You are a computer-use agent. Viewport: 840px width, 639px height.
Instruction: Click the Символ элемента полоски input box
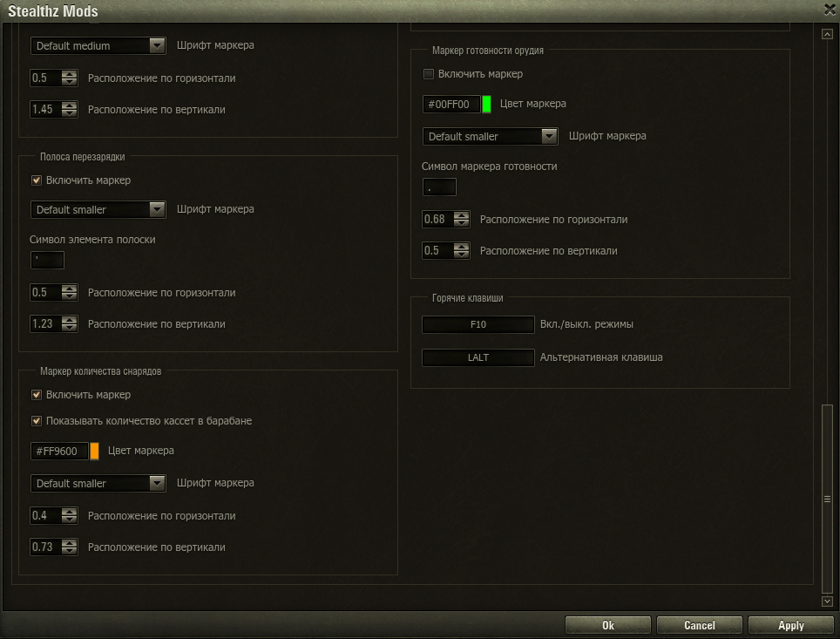47,260
